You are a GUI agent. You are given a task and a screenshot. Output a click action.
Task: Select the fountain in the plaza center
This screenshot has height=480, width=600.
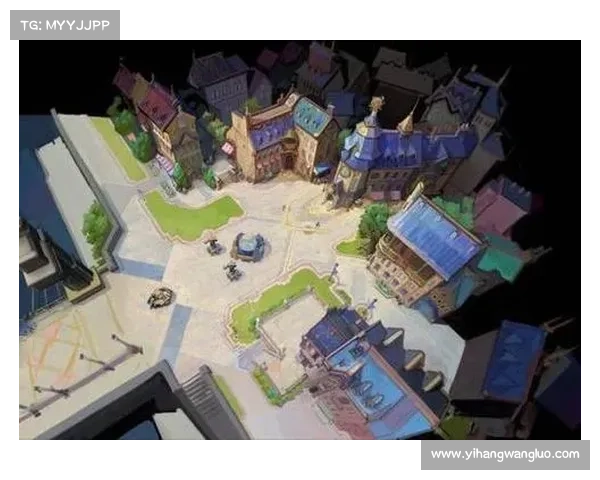[x=247, y=244]
